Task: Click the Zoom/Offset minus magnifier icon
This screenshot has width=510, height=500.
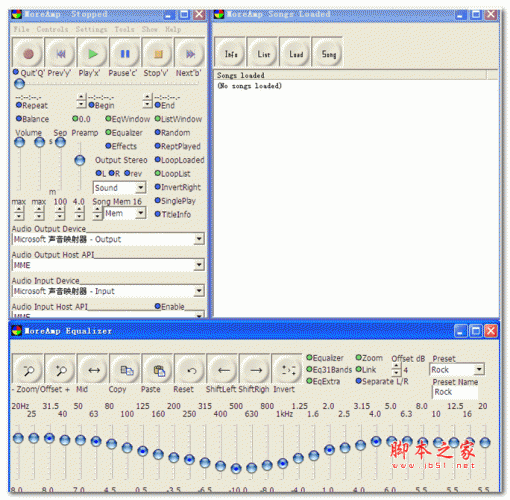Action: click(x=28, y=369)
